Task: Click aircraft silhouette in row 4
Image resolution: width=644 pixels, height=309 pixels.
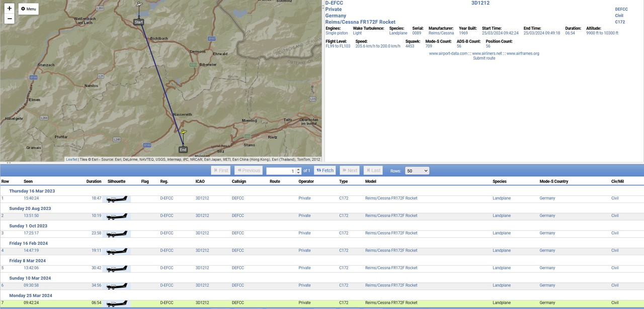Action: [117, 251]
